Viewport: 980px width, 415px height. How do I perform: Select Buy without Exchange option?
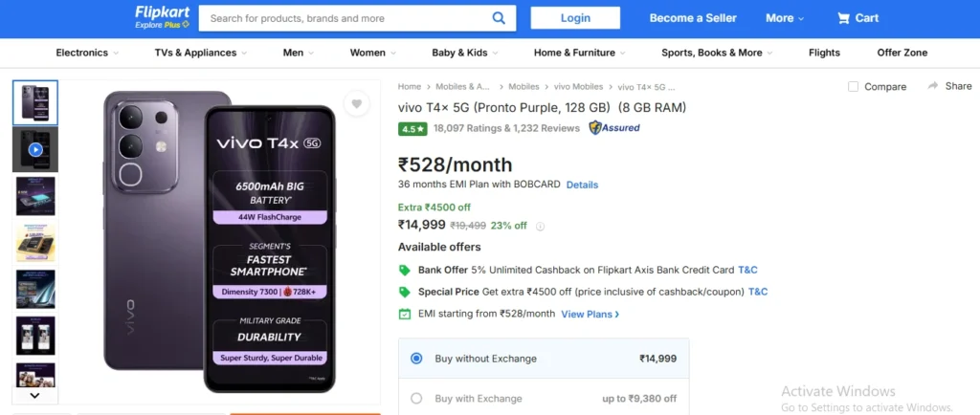point(416,359)
